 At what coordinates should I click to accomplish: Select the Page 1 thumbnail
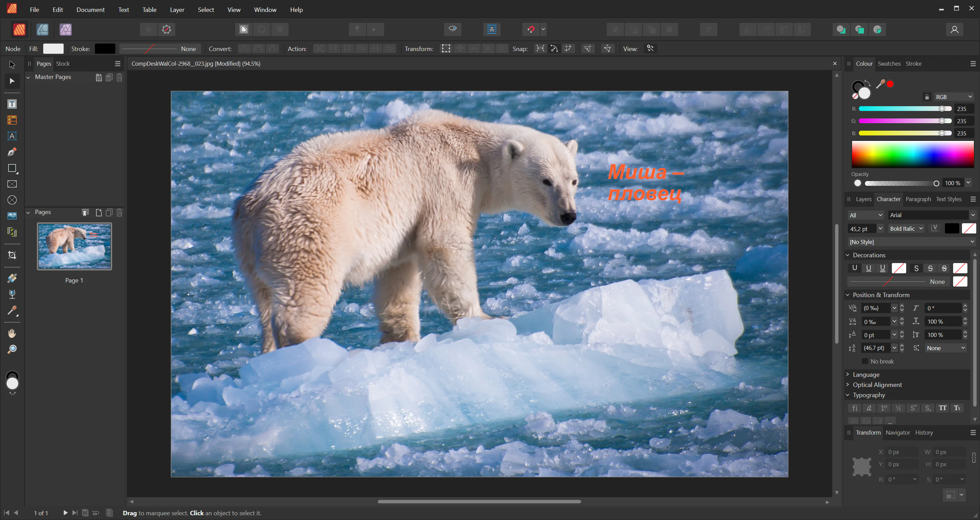point(74,246)
